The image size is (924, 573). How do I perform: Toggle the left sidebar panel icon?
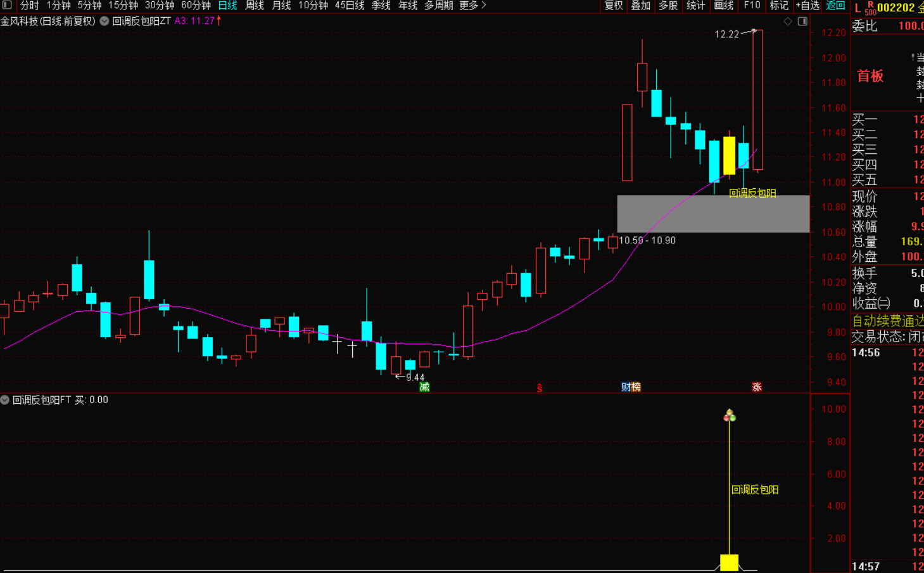point(7,6)
